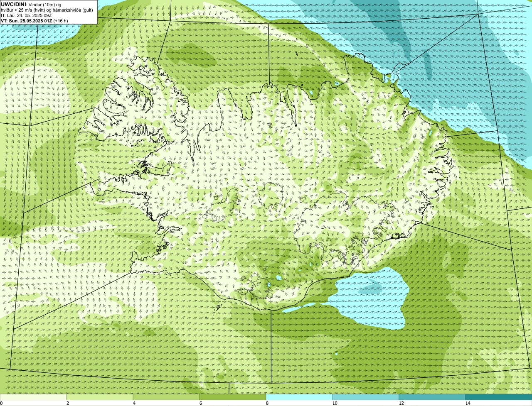Click the "UWC/DINI: Vindur (10m) og" title line
This screenshot has height=406, width=532.
click(x=31, y=4)
